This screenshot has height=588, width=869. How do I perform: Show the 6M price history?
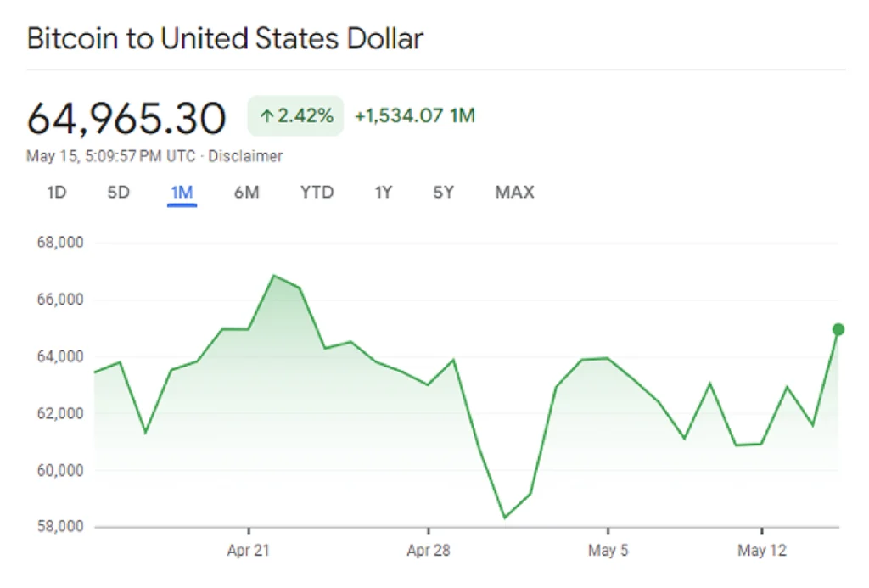point(246,193)
